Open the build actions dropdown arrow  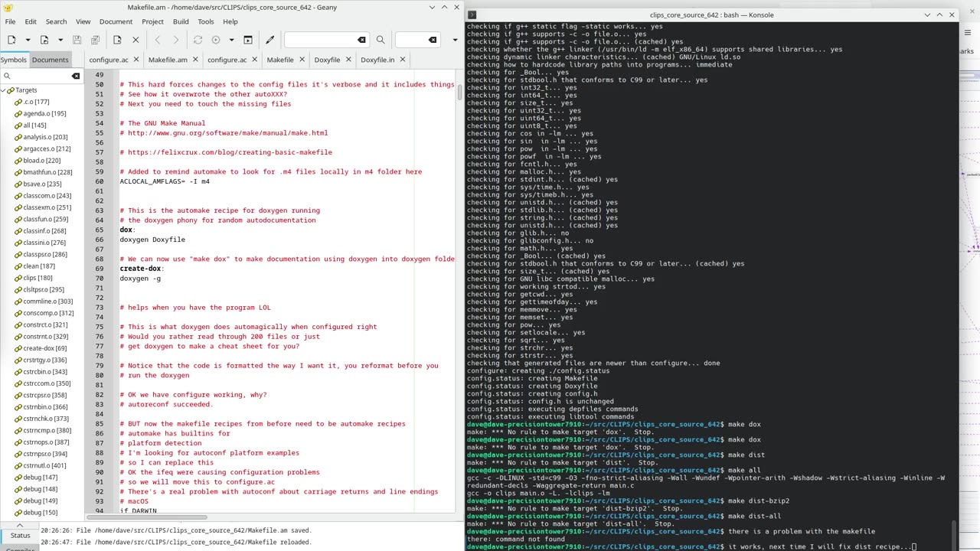[233, 40]
